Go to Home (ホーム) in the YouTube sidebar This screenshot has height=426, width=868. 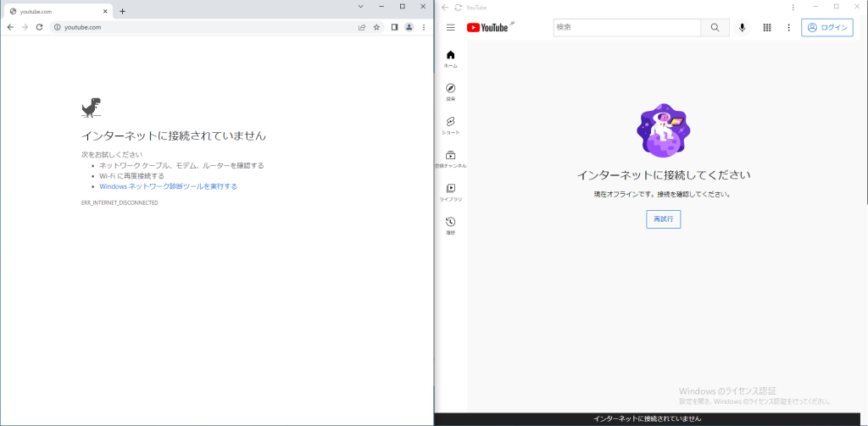(450, 58)
